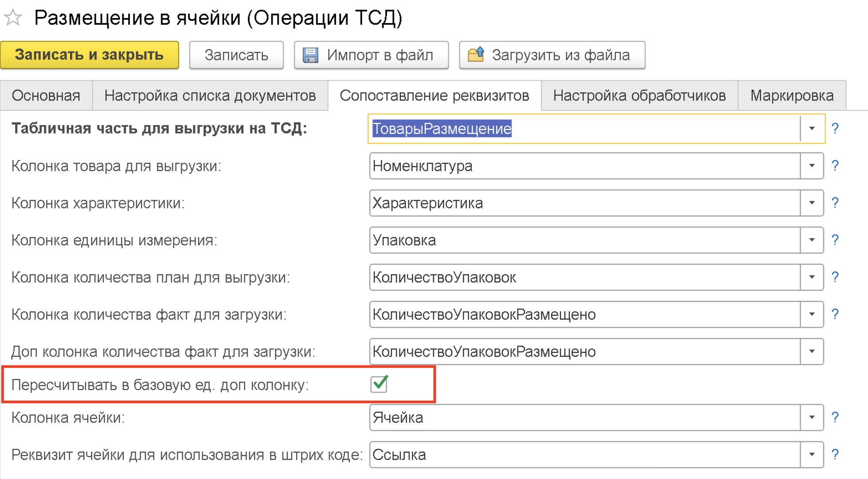Open the 'Колонка количества факт для загрузки' dropdown arrow
Screen dimensions: 868x479
click(x=812, y=314)
